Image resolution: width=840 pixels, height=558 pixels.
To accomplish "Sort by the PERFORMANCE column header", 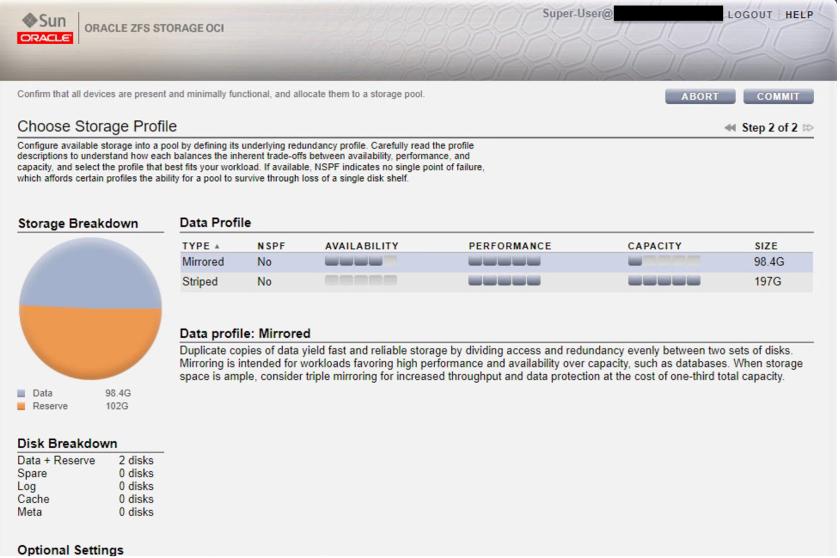I will pos(511,246).
